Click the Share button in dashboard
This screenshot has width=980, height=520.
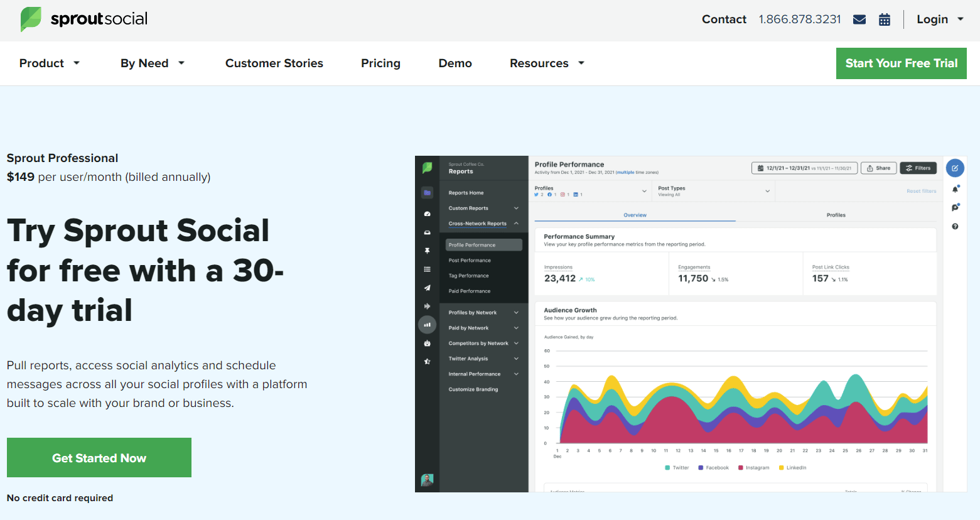pos(879,168)
